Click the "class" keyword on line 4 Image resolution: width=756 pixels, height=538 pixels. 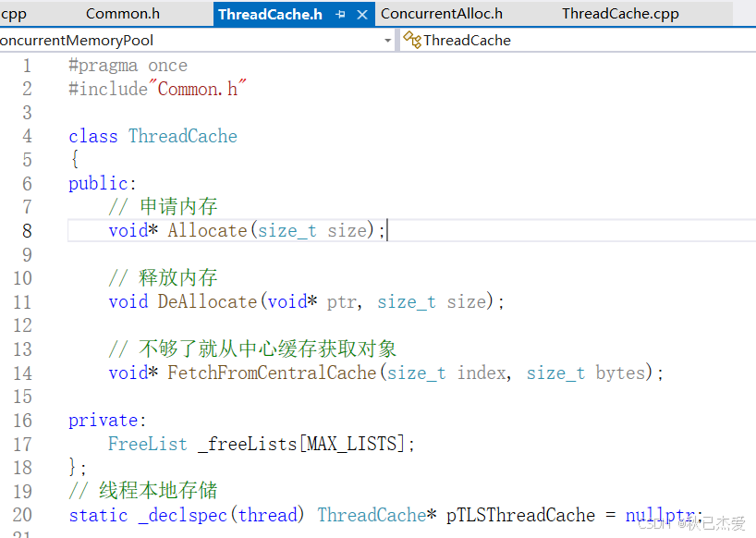(93, 136)
